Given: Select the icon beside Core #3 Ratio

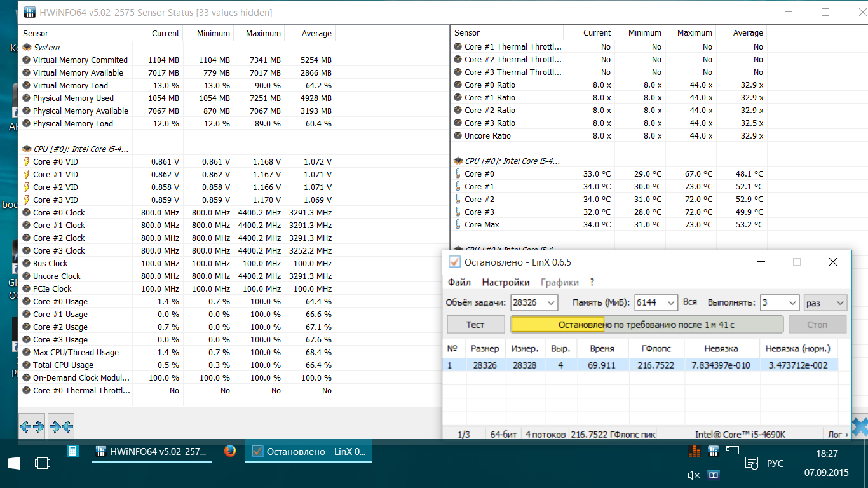Looking at the screenshot, I should coord(458,123).
